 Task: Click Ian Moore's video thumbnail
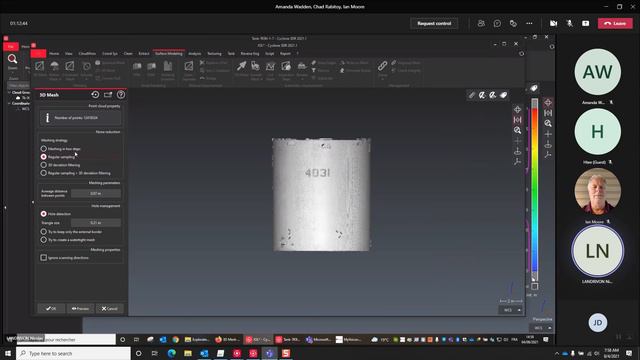(598, 191)
